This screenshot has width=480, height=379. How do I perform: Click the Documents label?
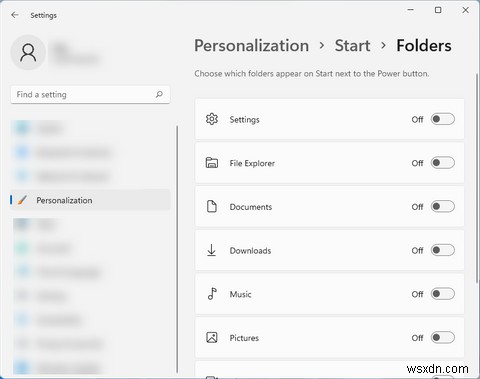coord(251,207)
